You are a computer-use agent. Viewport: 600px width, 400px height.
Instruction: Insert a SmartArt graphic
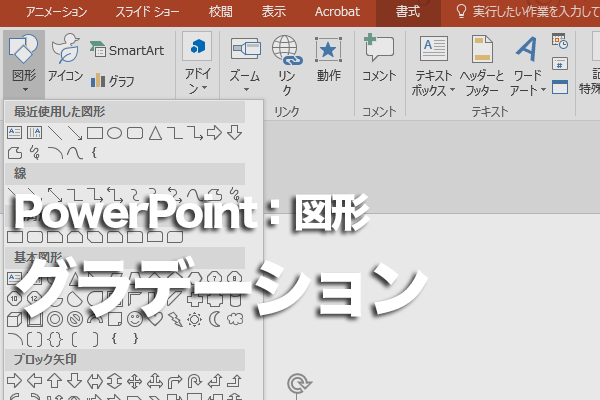tap(127, 50)
